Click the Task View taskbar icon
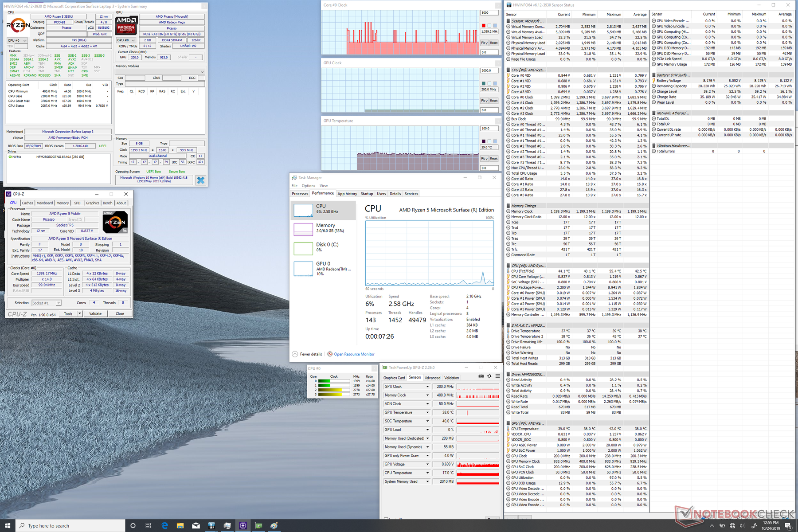The image size is (798, 532). (149, 525)
